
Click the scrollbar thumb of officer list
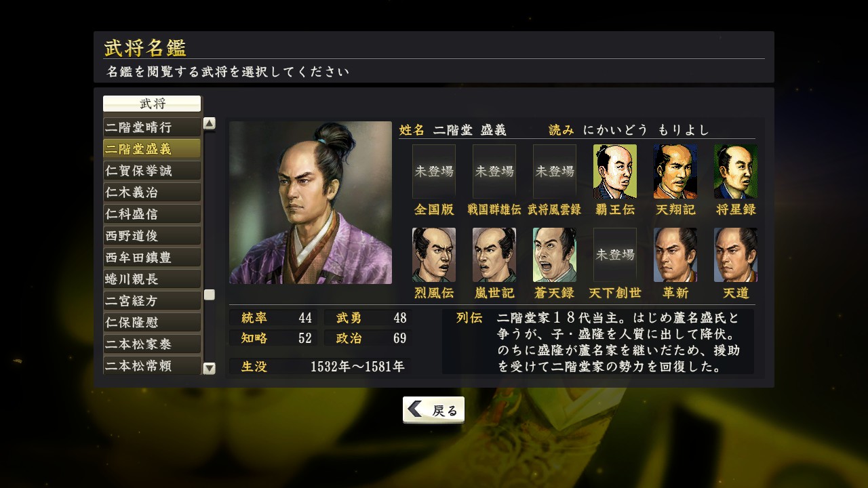[210, 295]
